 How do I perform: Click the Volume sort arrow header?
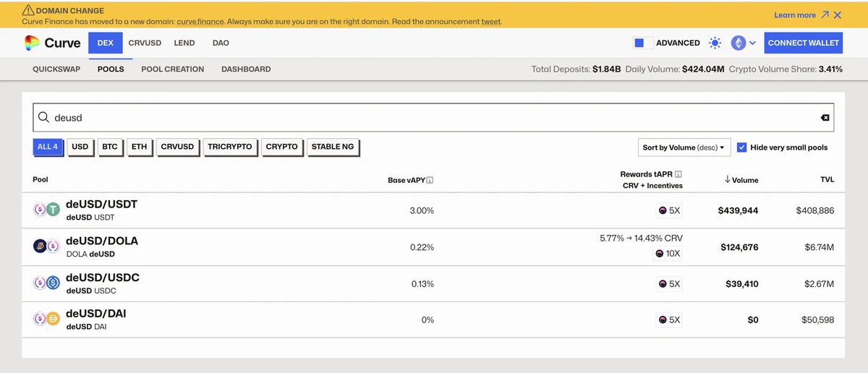click(x=741, y=180)
